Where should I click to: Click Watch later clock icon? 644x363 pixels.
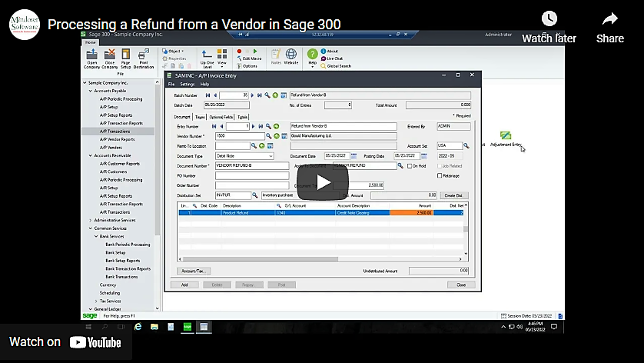pyautogui.click(x=549, y=18)
